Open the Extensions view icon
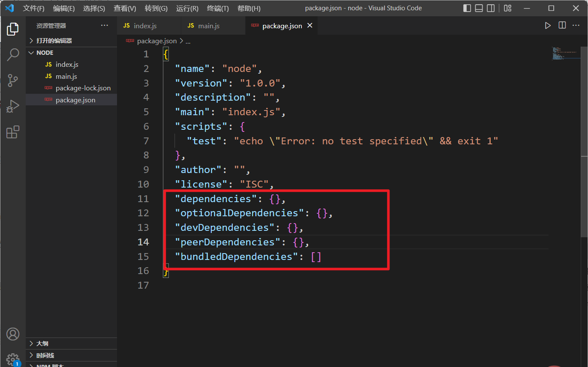Screen dimensions: 588x367 (13, 132)
